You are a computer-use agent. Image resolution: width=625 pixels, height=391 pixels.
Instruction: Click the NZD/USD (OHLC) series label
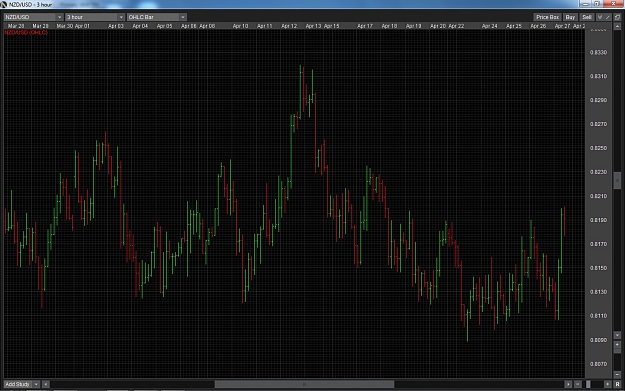pos(26,33)
